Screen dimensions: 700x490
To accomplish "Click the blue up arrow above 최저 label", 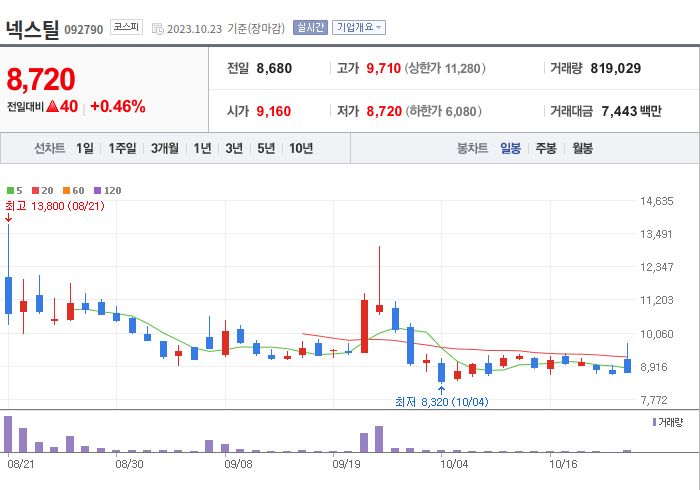I will click(442, 390).
